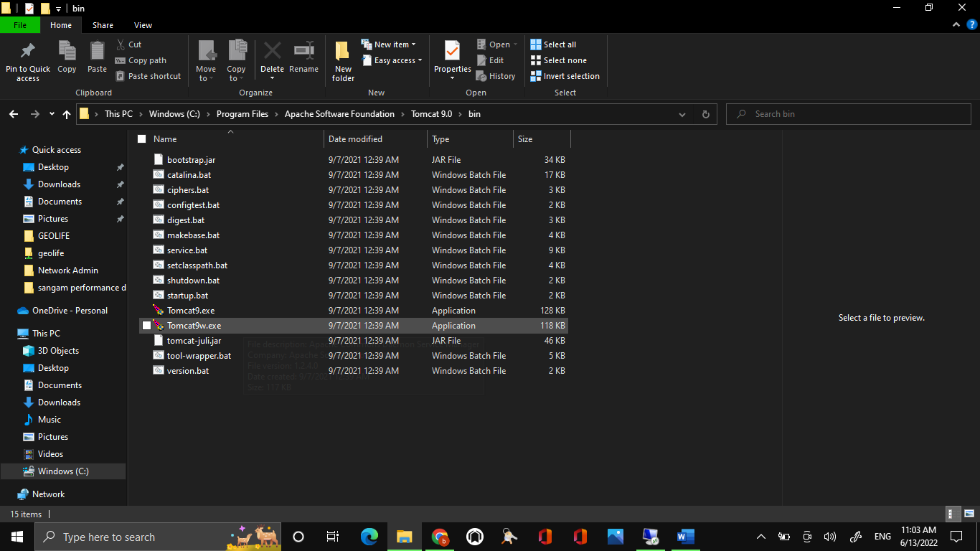Viewport: 980px width, 551px height.
Task: Open the Open command dropdown arrow
Action: [515, 44]
